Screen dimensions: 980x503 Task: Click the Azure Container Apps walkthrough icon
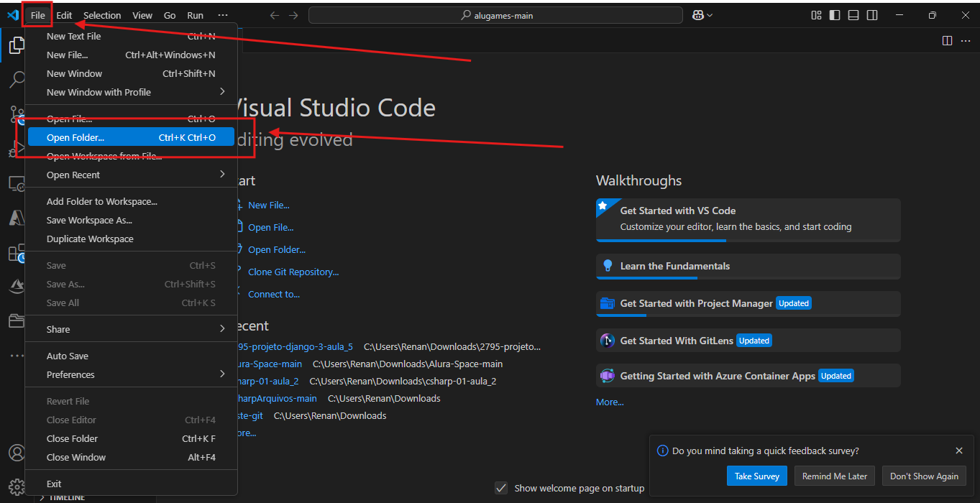[x=608, y=376]
